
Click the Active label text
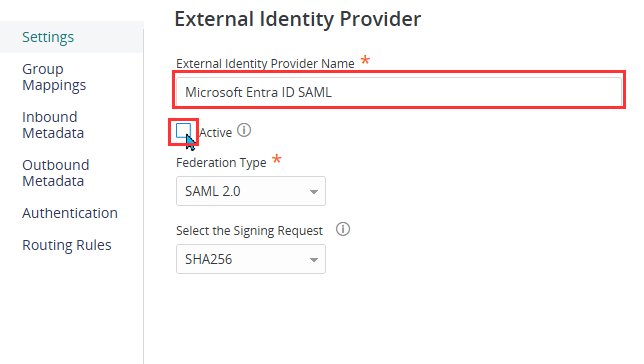click(x=216, y=133)
